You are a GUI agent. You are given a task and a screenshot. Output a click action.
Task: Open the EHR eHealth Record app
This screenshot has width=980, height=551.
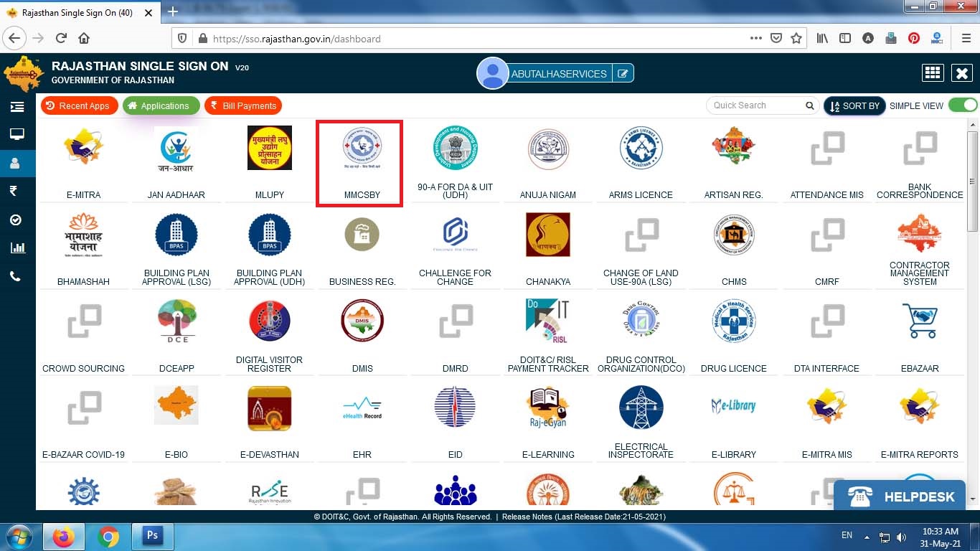(x=362, y=407)
